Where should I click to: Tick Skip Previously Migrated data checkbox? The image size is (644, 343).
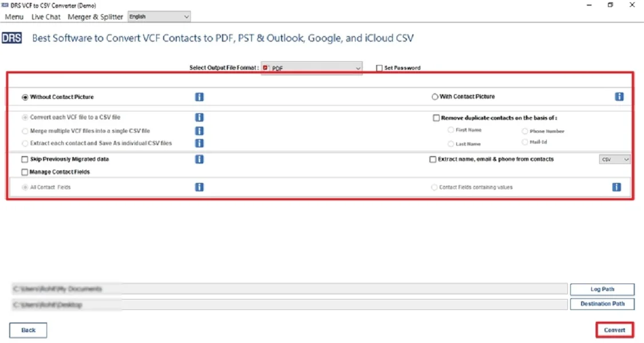pos(25,159)
